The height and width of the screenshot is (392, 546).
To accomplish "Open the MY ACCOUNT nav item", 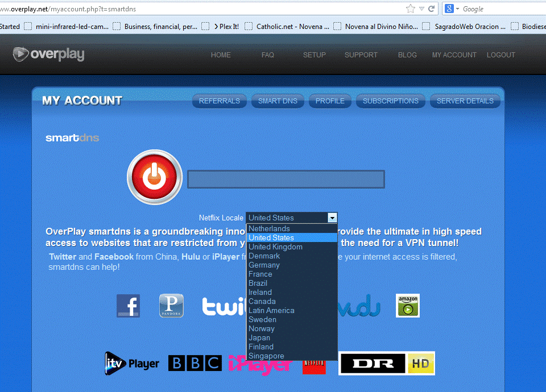I will pos(454,55).
